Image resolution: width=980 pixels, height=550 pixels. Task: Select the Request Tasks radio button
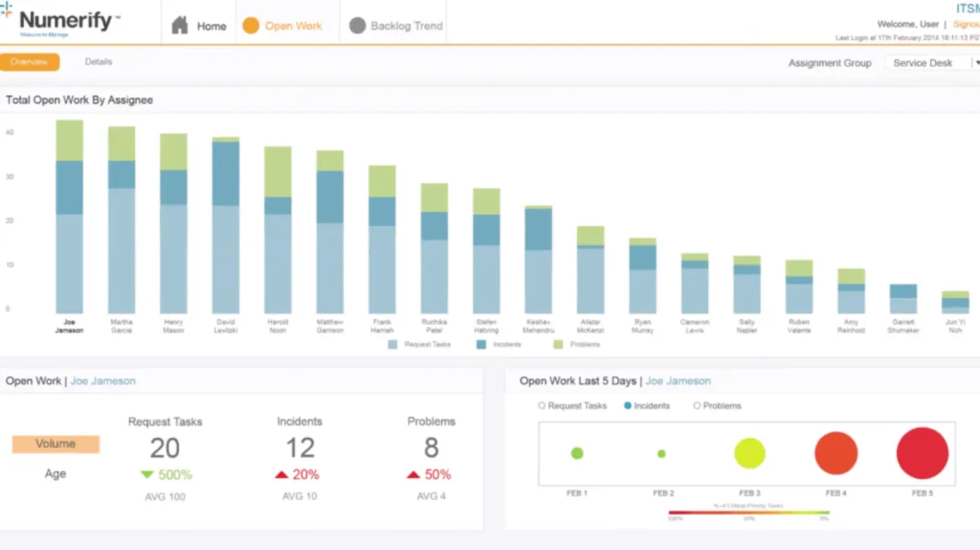[541, 405]
